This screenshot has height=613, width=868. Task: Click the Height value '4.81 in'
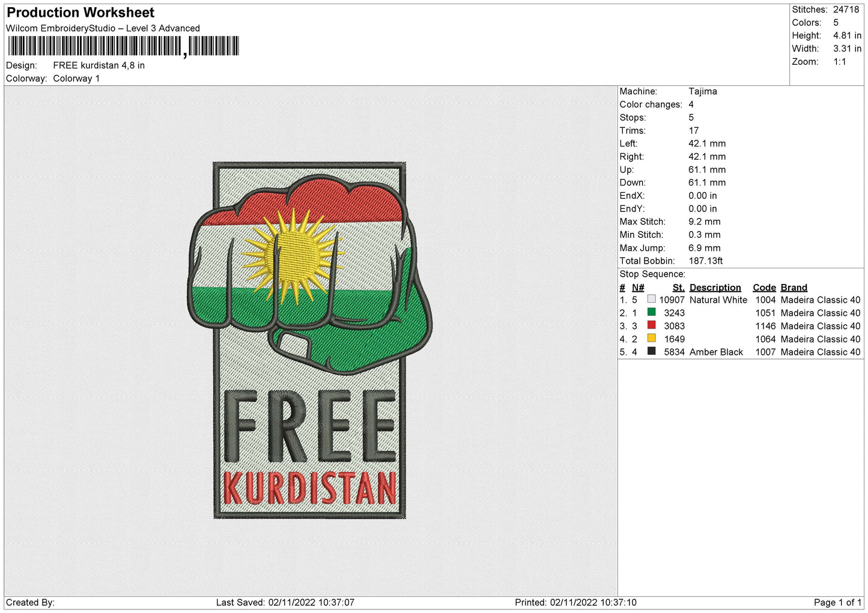847,35
